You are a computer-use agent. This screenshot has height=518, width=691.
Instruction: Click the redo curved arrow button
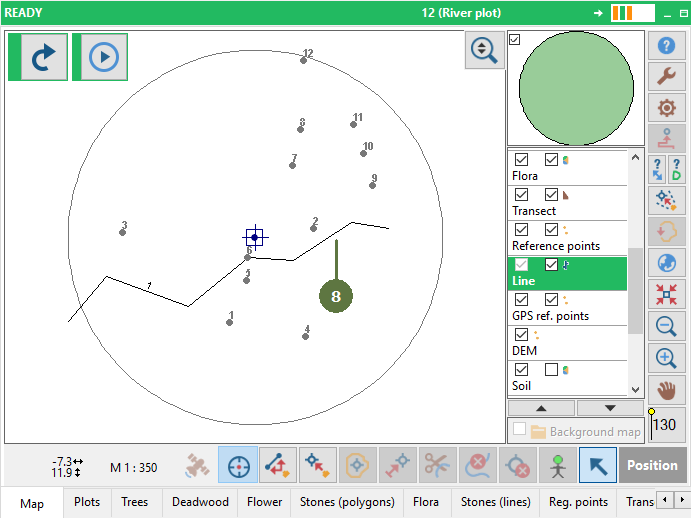(x=44, y=57)
